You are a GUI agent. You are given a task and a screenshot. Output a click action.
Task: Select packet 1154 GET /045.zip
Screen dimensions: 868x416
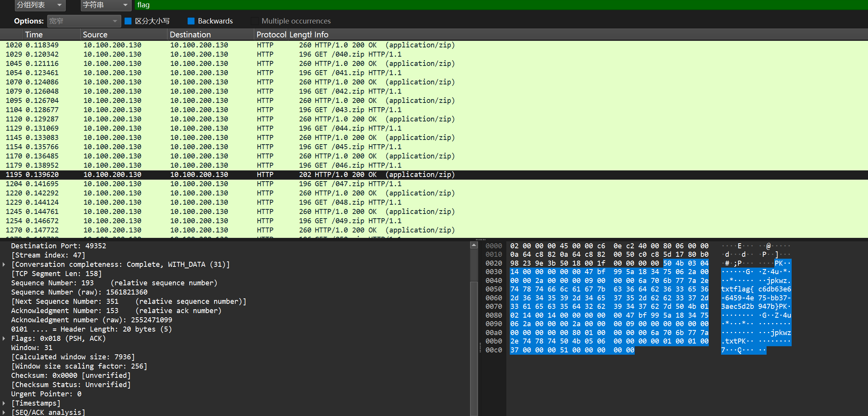(434, 147)
